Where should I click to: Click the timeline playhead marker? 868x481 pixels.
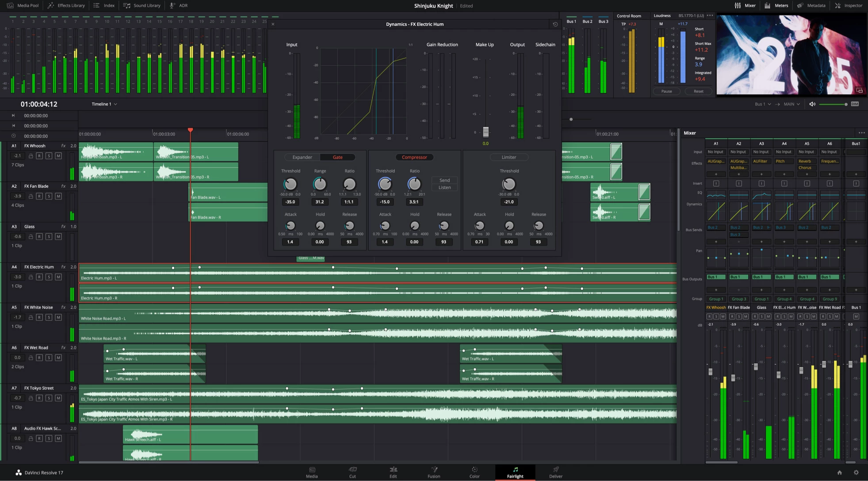point(190,130)
